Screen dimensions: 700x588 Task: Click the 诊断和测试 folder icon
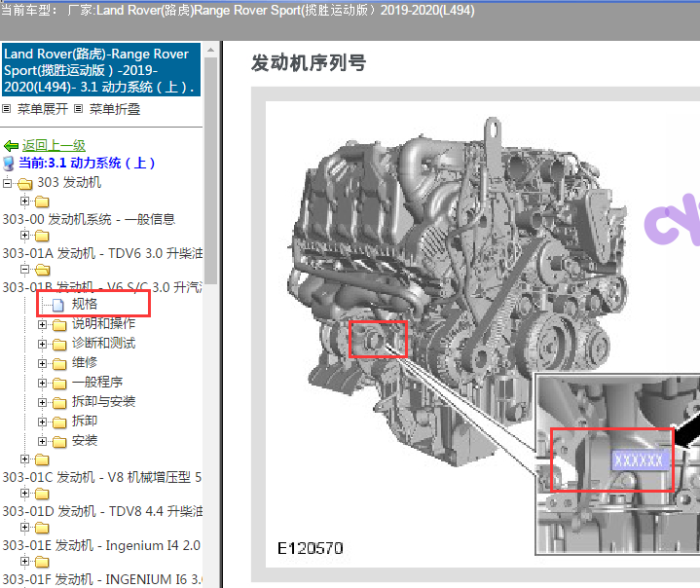click(x=59, y=346)
